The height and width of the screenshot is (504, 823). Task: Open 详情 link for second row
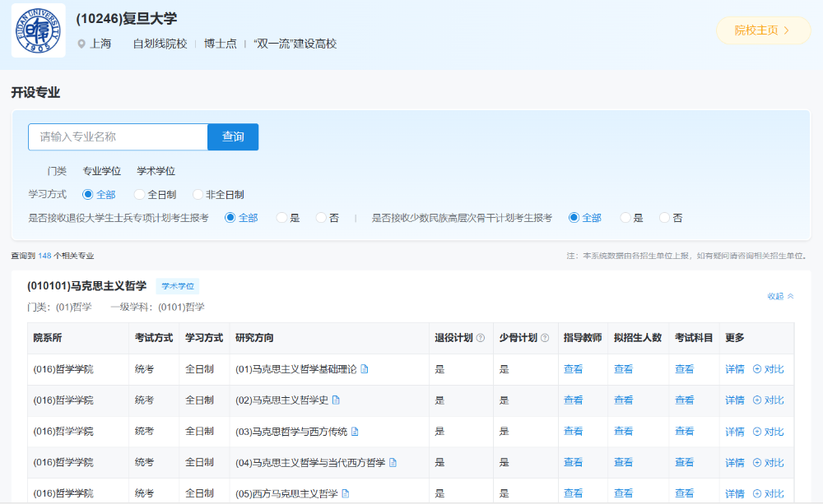pyautogui.click(x=734, y=400)
